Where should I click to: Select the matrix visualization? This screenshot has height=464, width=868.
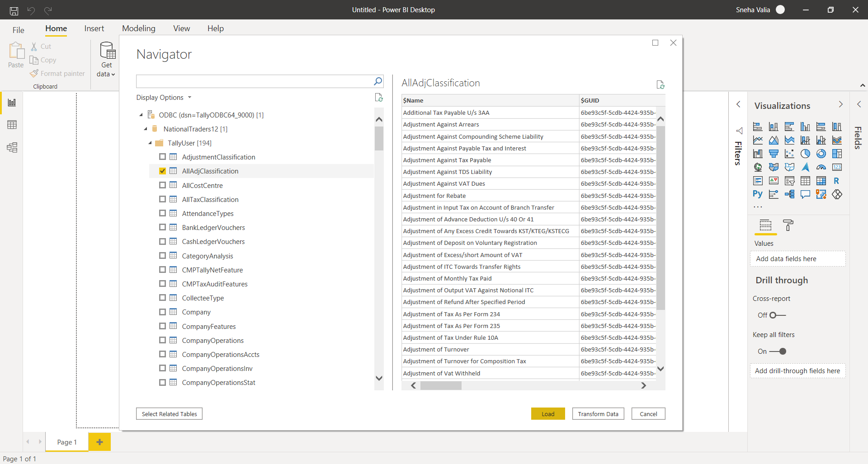(x=821, y=181)
